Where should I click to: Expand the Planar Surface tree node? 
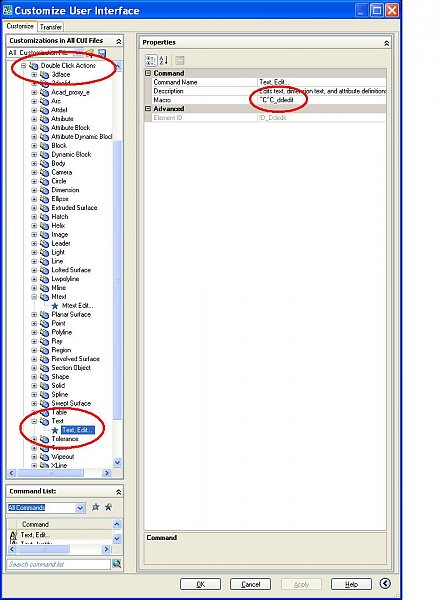tap(34, 315)
